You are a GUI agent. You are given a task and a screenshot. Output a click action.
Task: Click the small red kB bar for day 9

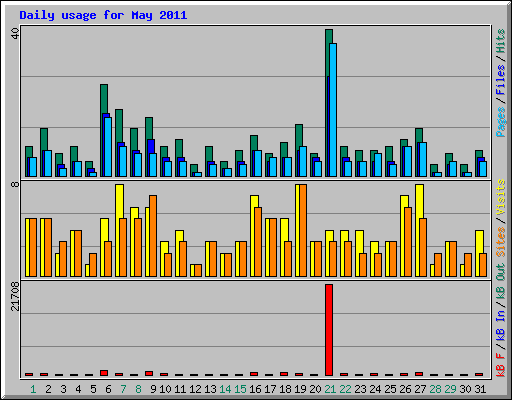tap(149, 374)
